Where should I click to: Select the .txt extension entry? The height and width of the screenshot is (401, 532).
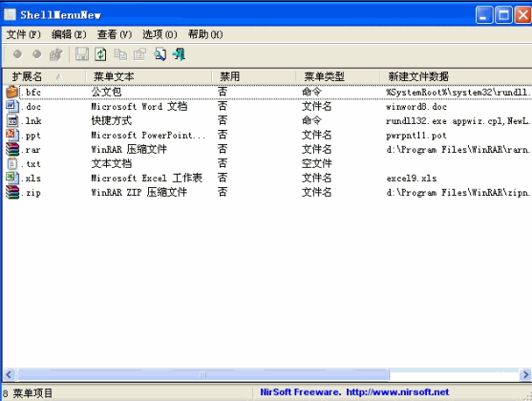(31, 164)
